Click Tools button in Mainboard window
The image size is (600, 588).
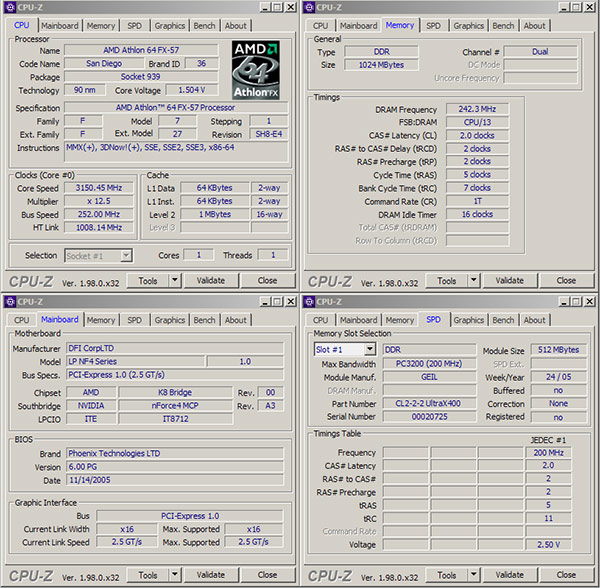pyautogui.click(x=148, y=575)
